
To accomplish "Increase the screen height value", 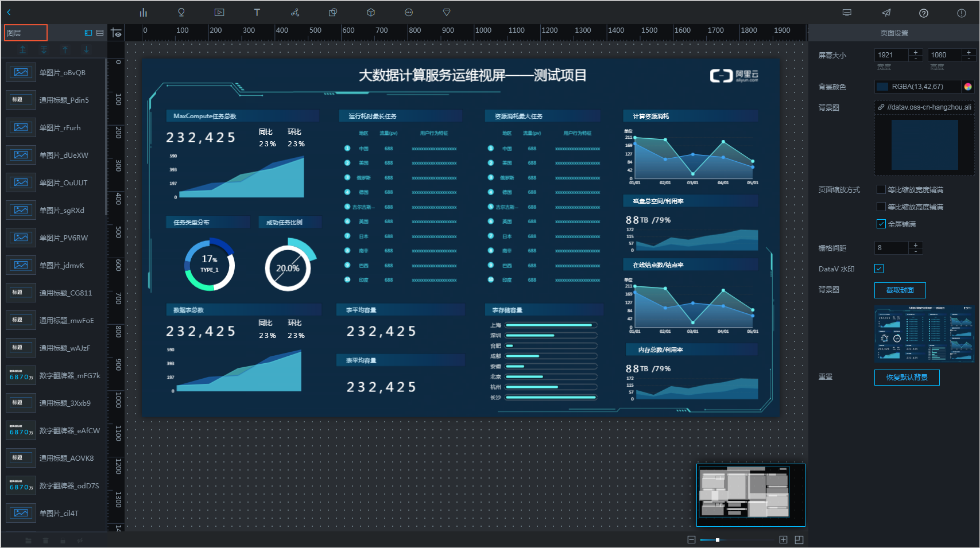I will tap(969, 52).
